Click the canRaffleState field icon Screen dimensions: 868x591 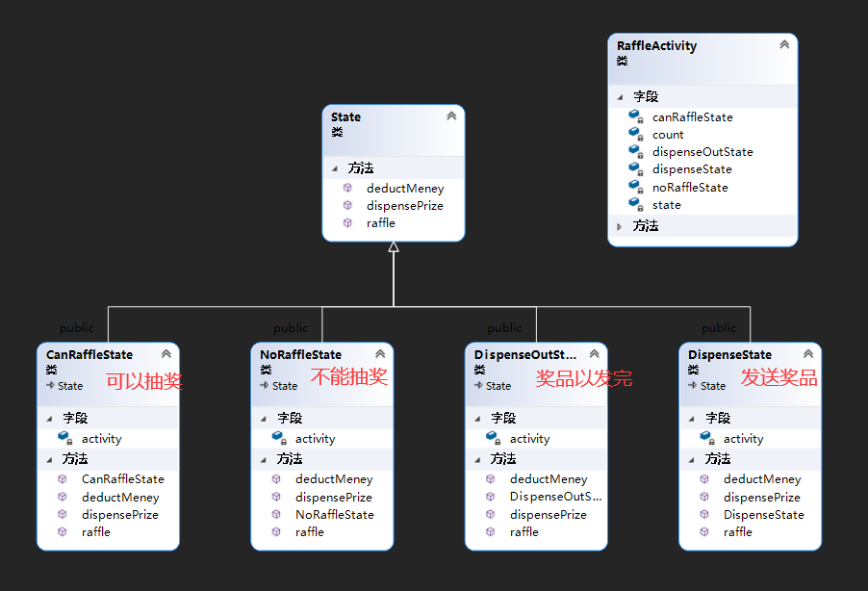coord(635,116)
